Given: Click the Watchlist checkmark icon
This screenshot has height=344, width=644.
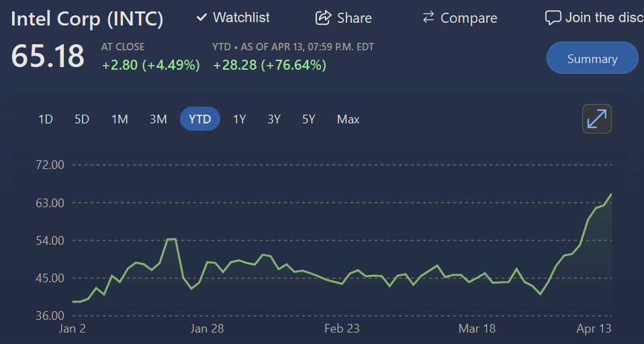Looking at the screenshot, I should coord(201,17).
